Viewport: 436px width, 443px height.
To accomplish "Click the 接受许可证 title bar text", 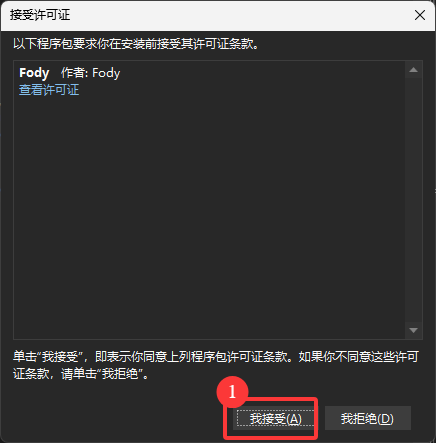I will [x=40, y=15].
